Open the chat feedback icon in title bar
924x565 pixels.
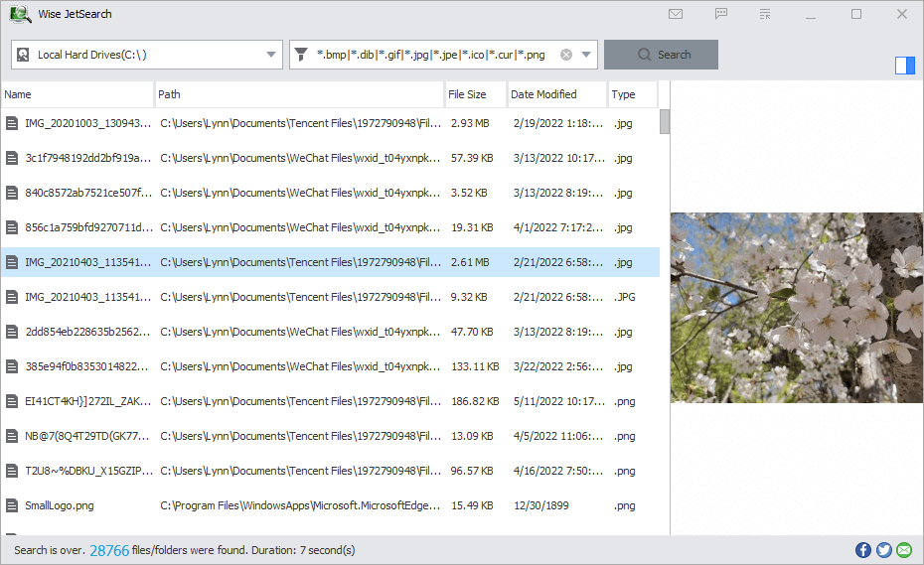720,14
